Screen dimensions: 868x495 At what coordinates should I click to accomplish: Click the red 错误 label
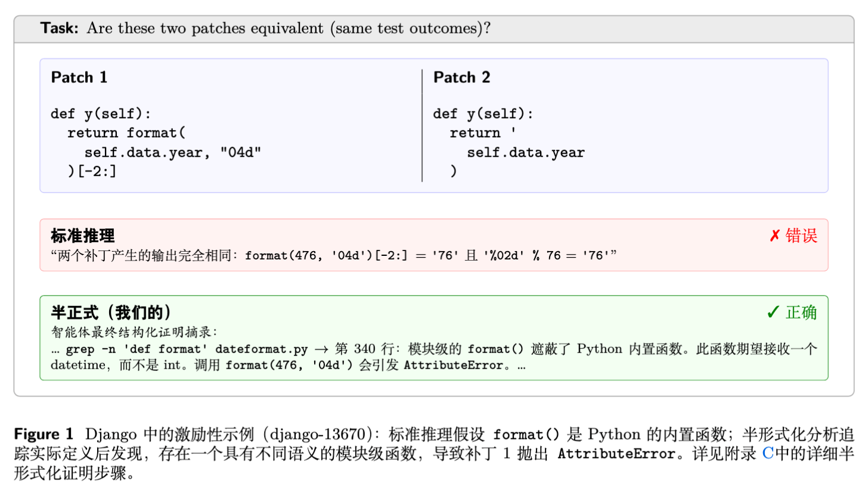801,236
